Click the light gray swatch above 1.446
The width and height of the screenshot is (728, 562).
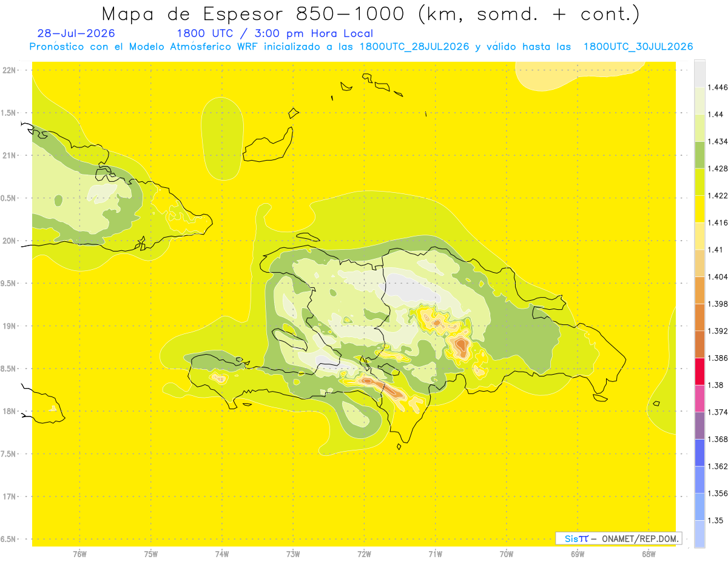click(x=699, y=73)
